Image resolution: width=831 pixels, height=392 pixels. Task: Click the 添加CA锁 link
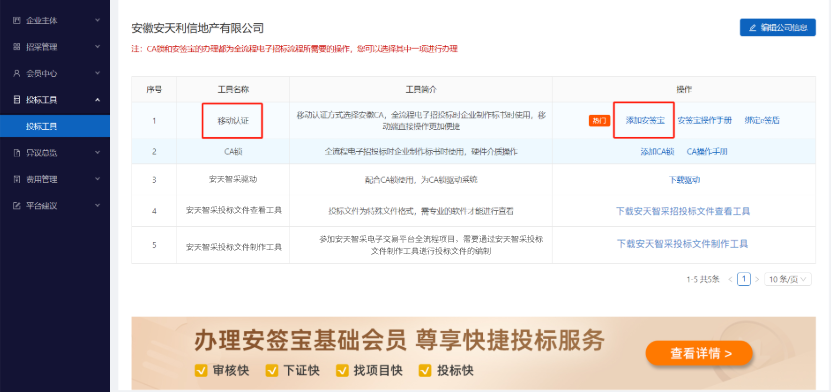point(657,152)
